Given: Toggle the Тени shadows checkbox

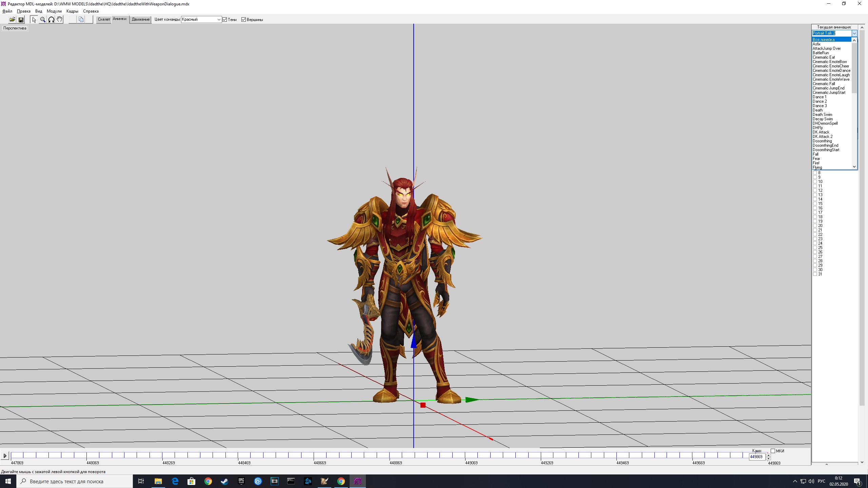Looking at the screenshot, I should [x=225, y=20].
